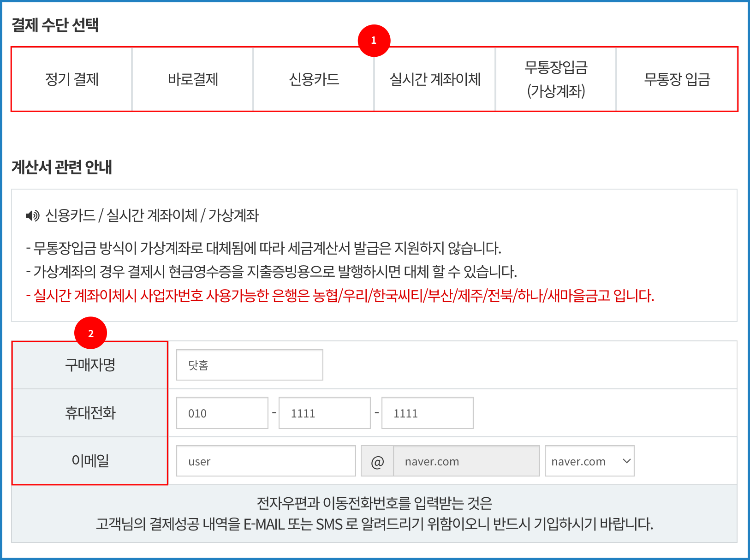This screenshot has width=750, height=560.
Task: Choose 실시간 계좌이체 payment option
Action: click(435, 79)
